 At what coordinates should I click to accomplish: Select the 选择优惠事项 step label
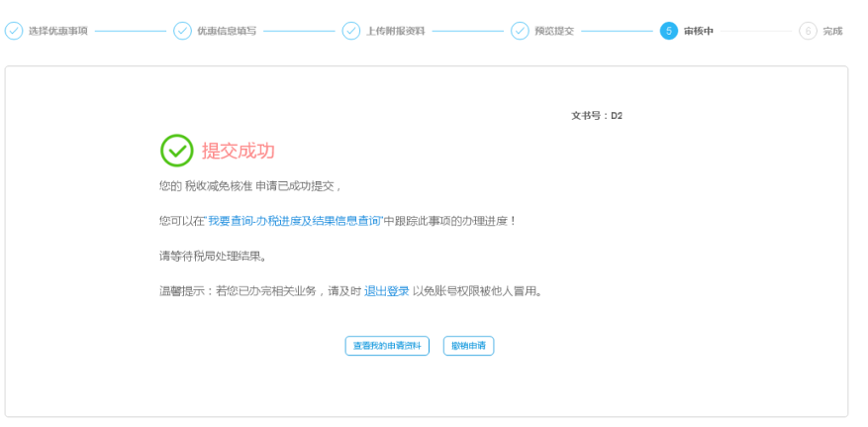pos(58,31)
